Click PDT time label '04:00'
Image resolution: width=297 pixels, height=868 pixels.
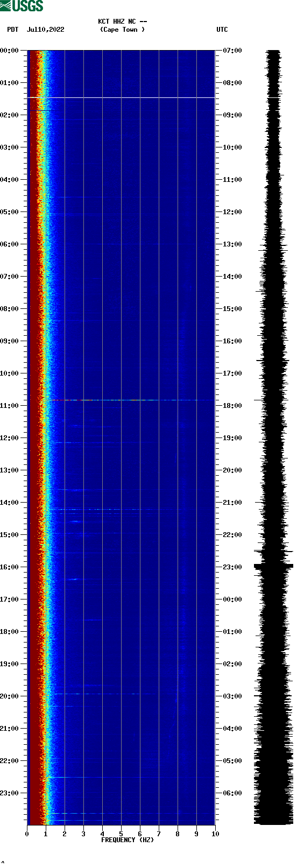(x=10, y=180)
